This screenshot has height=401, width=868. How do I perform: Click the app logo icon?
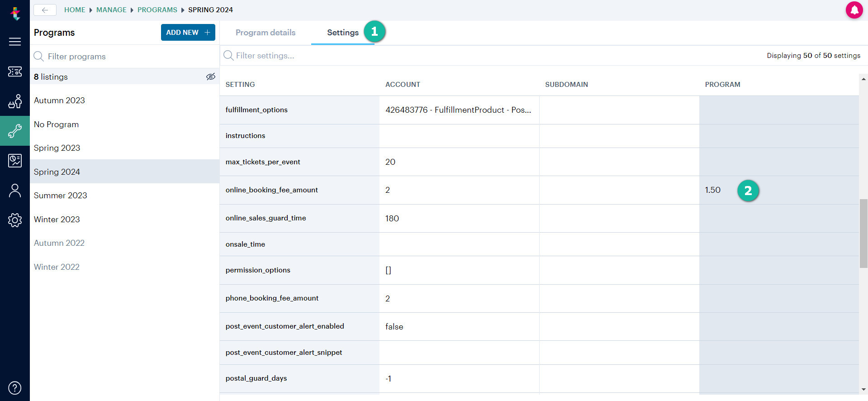pos(15,13)
